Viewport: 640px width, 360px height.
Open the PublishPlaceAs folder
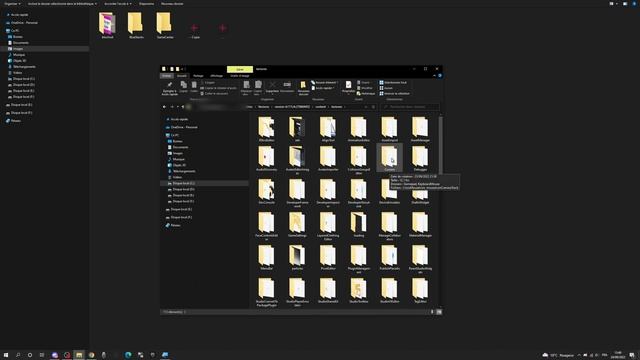389,258
